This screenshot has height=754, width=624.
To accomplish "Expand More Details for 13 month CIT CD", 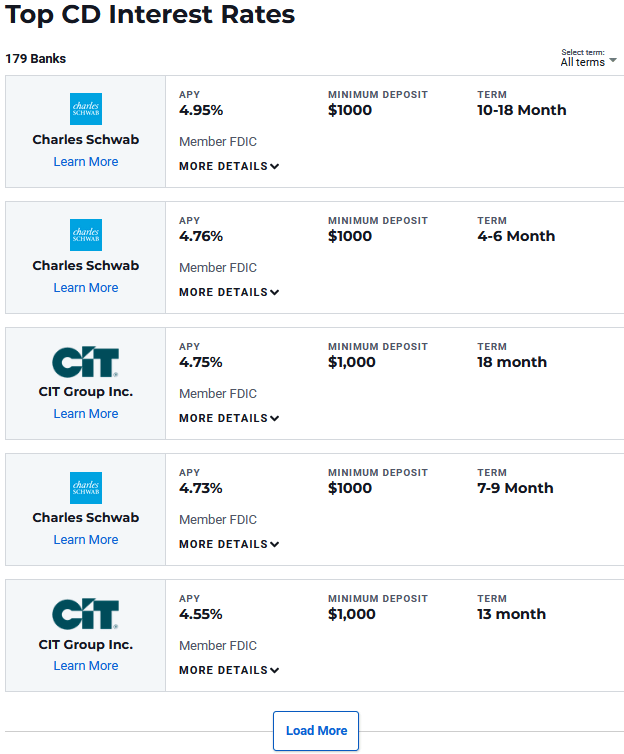I will [x=229, y=670].
